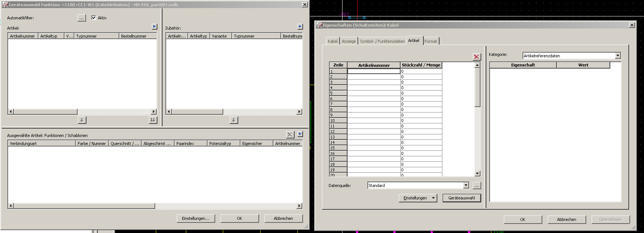Click the Eigenschaften window title icon
Image resolution: width=644 pixels, height=233 pixels.
click(319, 25)
